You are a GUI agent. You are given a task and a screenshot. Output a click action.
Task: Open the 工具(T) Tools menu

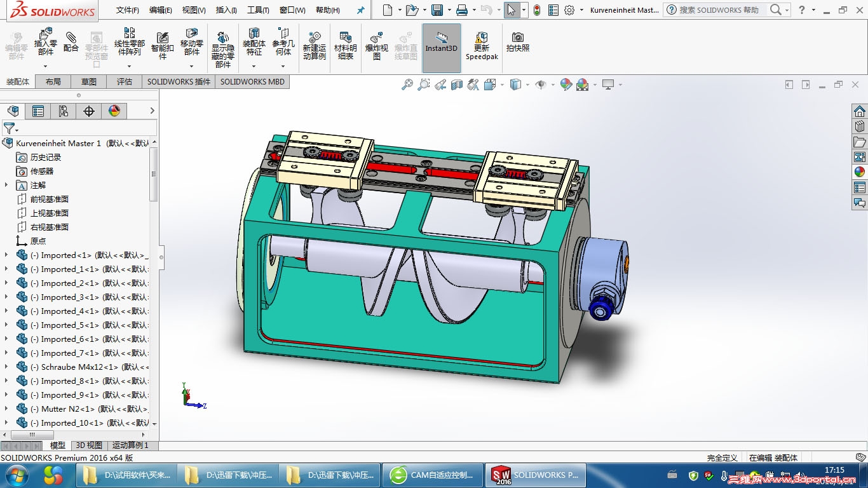tap(258, 10)
